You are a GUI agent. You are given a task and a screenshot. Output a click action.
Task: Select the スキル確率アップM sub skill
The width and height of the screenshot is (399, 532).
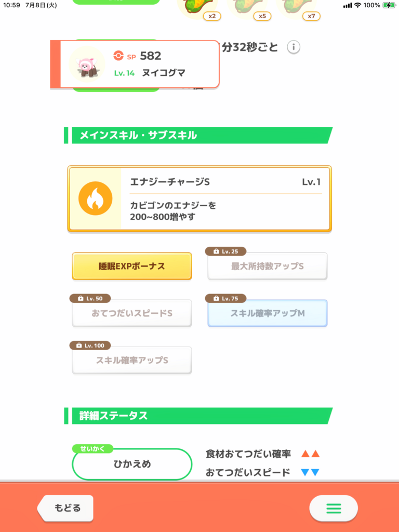[x=268, y=313]
